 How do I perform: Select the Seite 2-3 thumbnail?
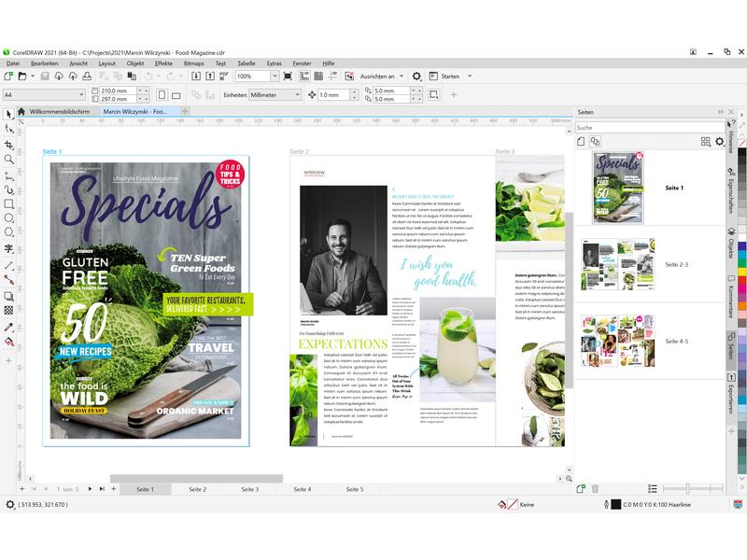[x=618, y=264]
